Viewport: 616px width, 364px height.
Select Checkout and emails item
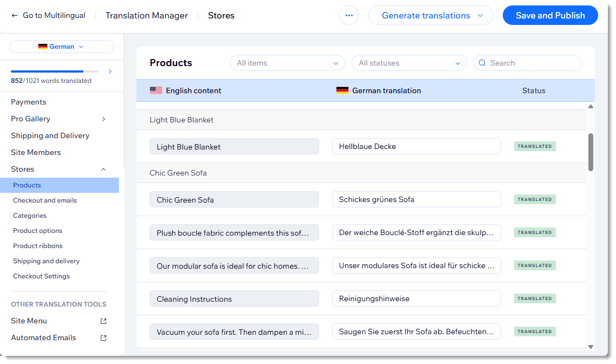45,200
